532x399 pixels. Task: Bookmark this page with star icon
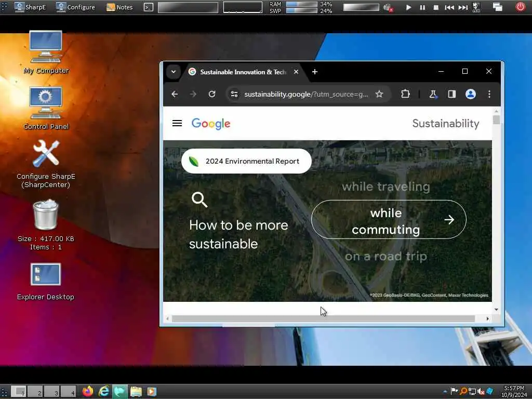(379, 94)
